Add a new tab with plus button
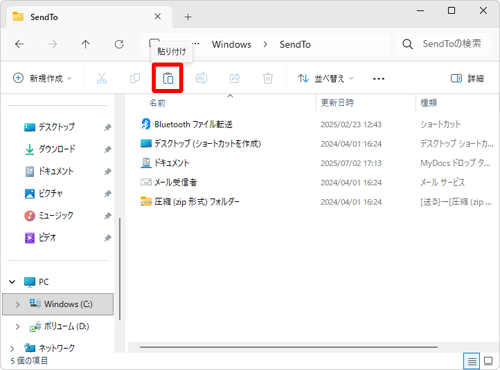 [x=188, y=17]
